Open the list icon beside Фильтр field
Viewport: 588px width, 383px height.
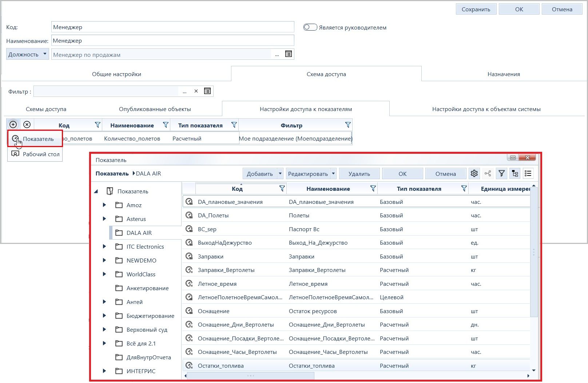click(207, 91)
